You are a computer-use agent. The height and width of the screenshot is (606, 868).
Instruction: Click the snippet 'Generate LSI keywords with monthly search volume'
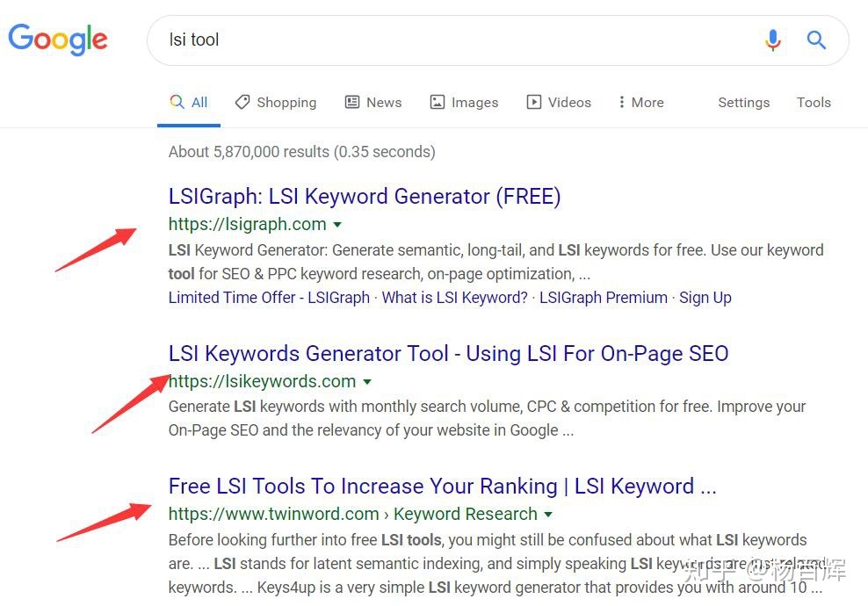pyautogui.click(x=487, y=418)
